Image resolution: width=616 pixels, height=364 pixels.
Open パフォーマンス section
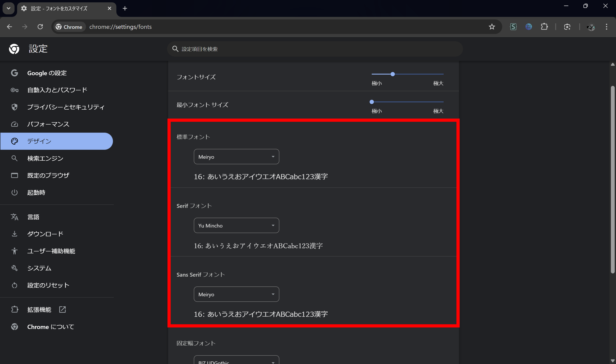[x=57, y=124]
